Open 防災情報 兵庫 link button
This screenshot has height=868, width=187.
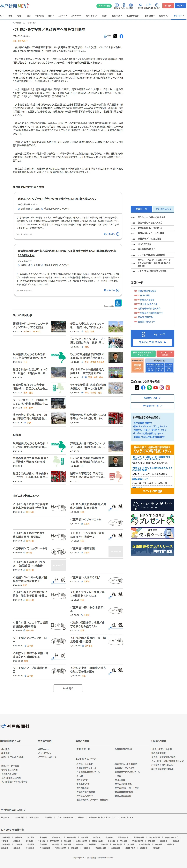coord(152,398)
